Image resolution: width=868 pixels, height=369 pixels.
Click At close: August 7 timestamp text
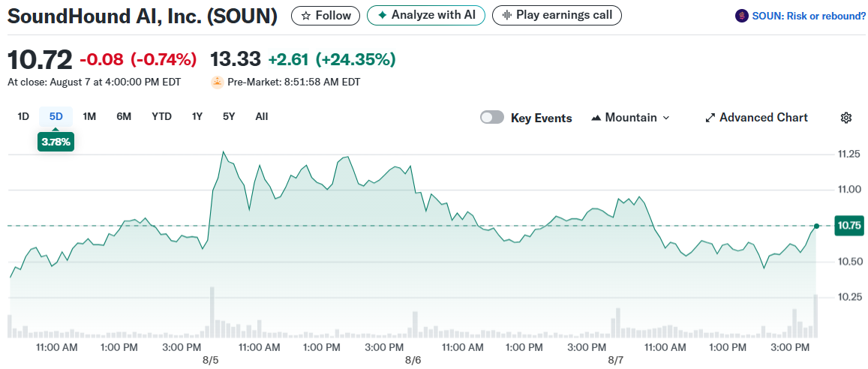[x=94, y=82]
